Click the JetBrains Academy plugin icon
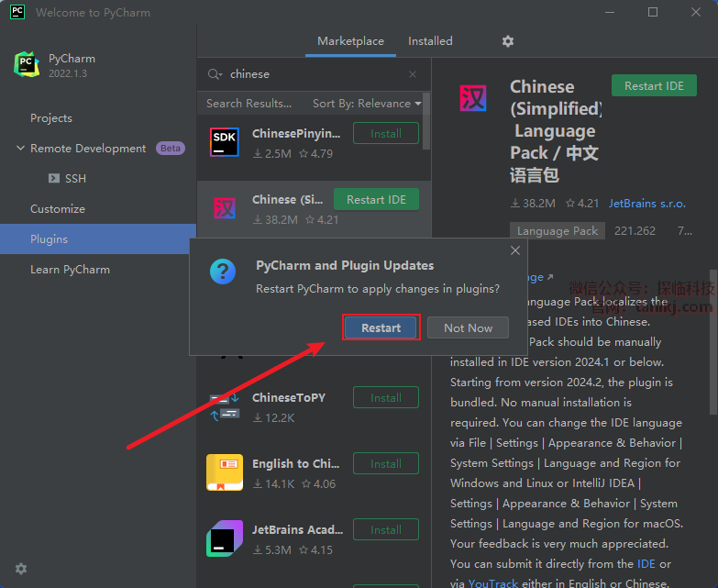Image resolution: width=718 pixels, height=588 pixels. click(225, 538)
